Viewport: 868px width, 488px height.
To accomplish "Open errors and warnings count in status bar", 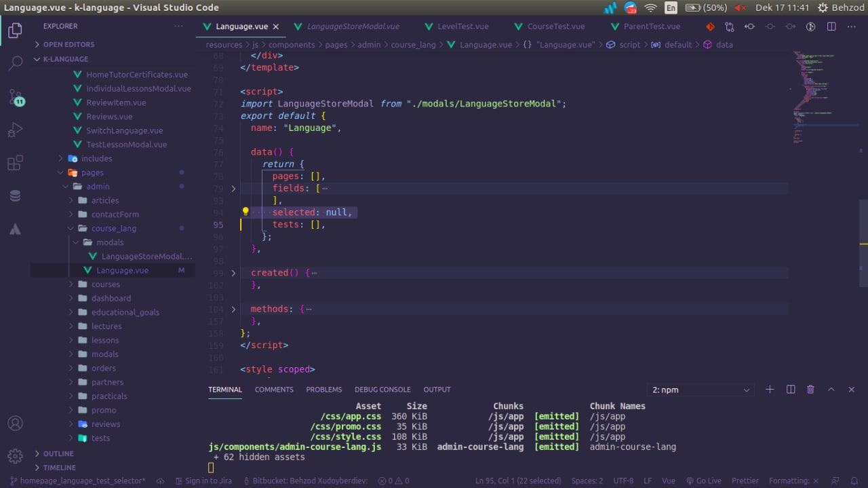I will [x=393, y=481].
